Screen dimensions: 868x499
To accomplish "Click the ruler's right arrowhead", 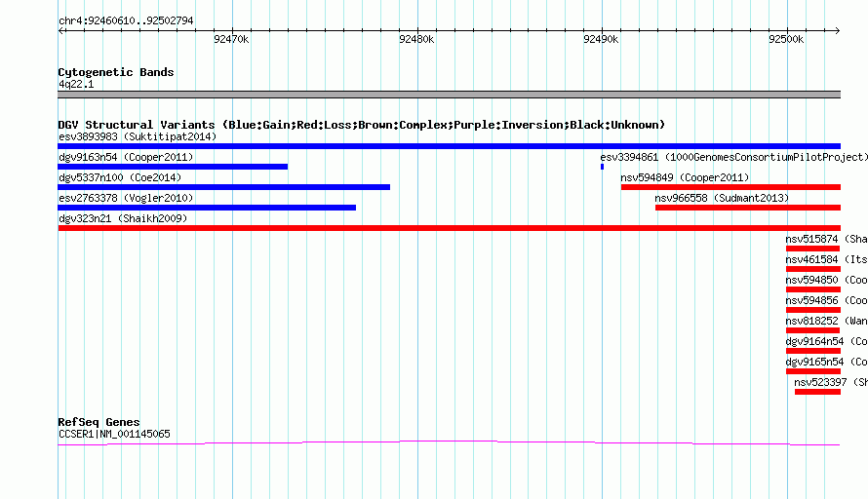I will (x=837, y=30).
